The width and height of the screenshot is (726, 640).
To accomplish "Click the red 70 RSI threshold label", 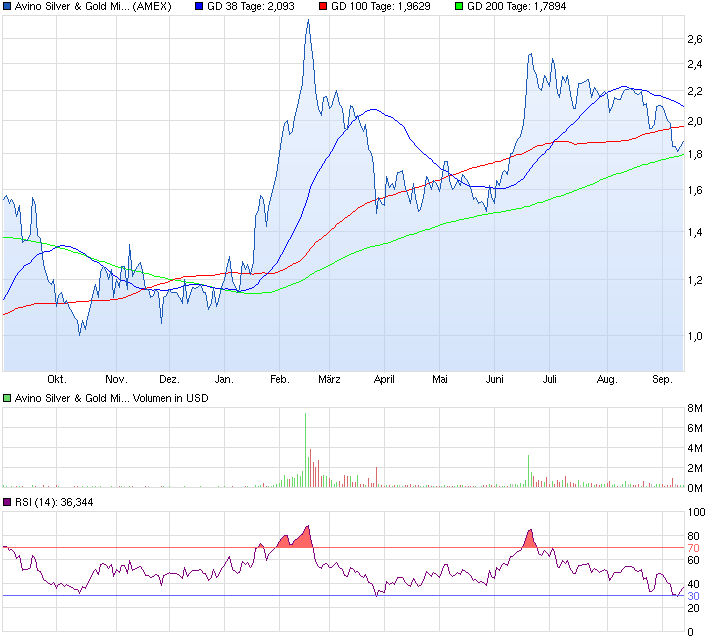I will pyautogui.click(x=692, y=548).
